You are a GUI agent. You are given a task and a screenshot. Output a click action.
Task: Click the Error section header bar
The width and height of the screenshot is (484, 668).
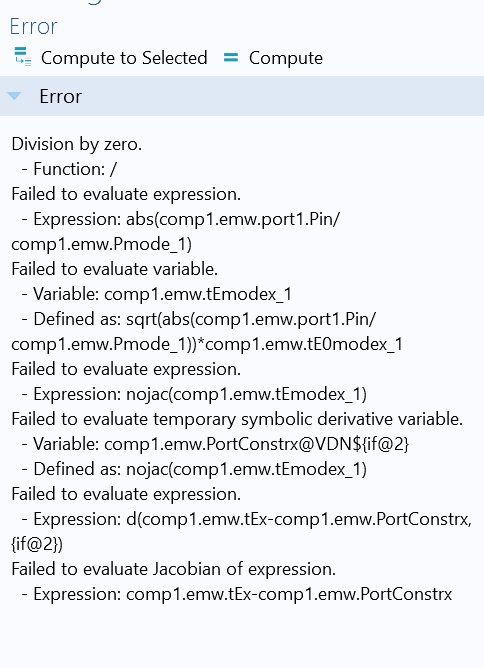(242, 96)
